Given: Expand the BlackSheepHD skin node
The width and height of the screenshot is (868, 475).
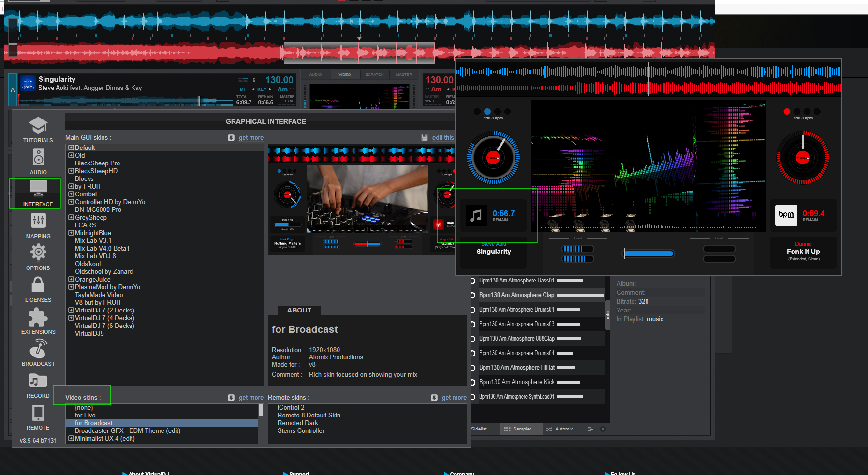Looking at the screenshot, I should coord(71,171).
